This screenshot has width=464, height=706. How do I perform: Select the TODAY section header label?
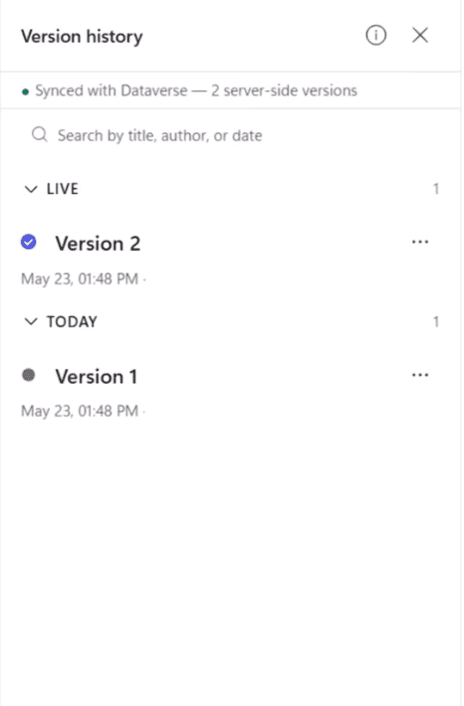coord(72,321)
